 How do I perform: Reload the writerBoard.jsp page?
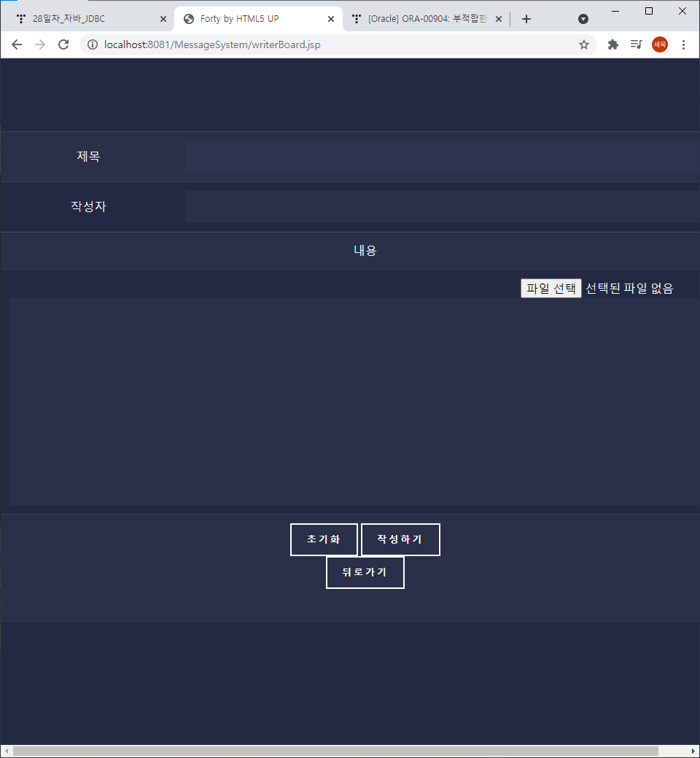[x=63, y=44]
